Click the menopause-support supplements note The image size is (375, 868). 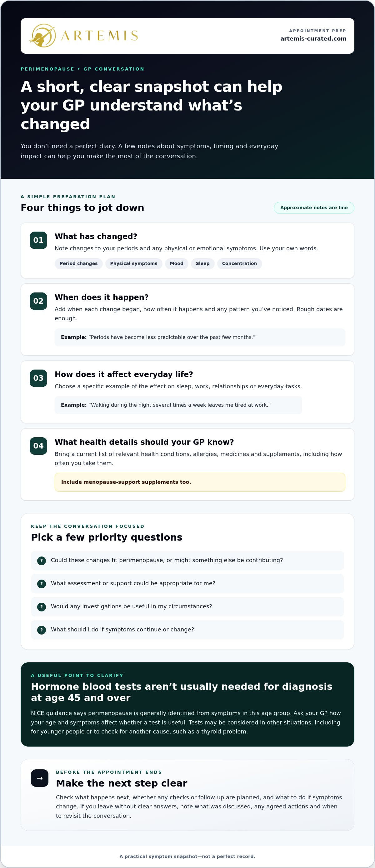tap(200, 483)
